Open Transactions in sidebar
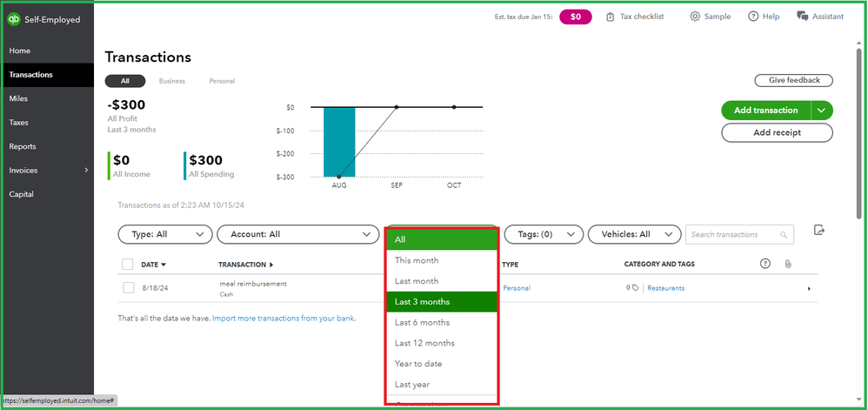The width and height of the screenshot is (868, 410). pyautogui.click(x=48, y=75)
